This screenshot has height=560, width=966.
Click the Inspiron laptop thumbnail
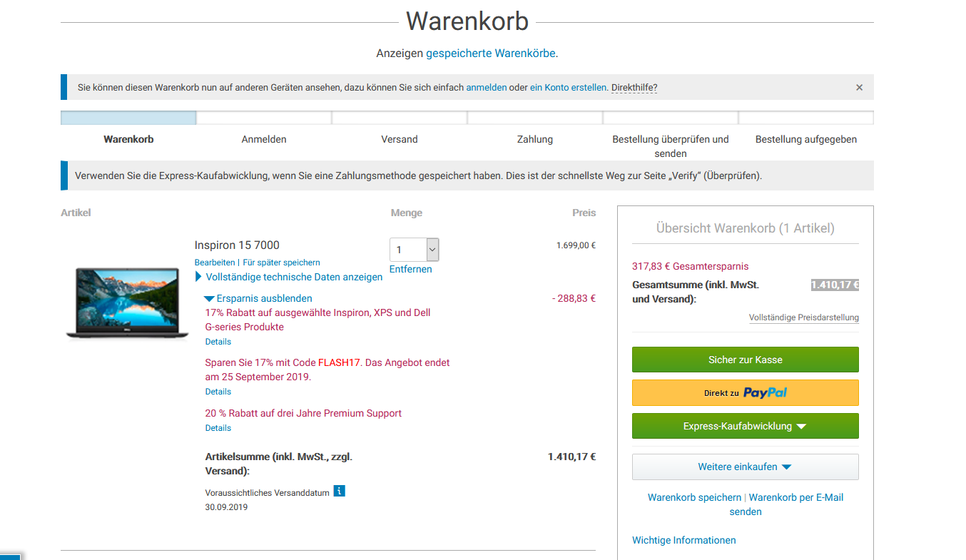[x=127, y=302]
